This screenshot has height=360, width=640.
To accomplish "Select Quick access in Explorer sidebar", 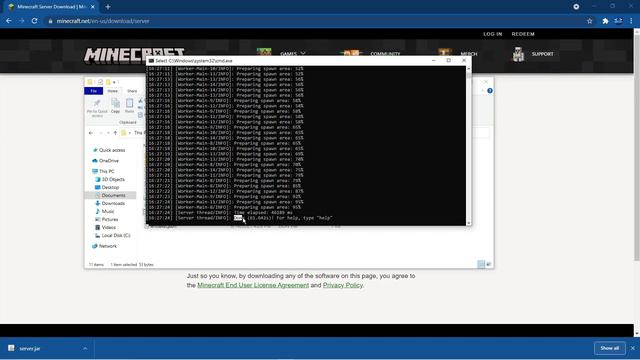I will point(109,150).
